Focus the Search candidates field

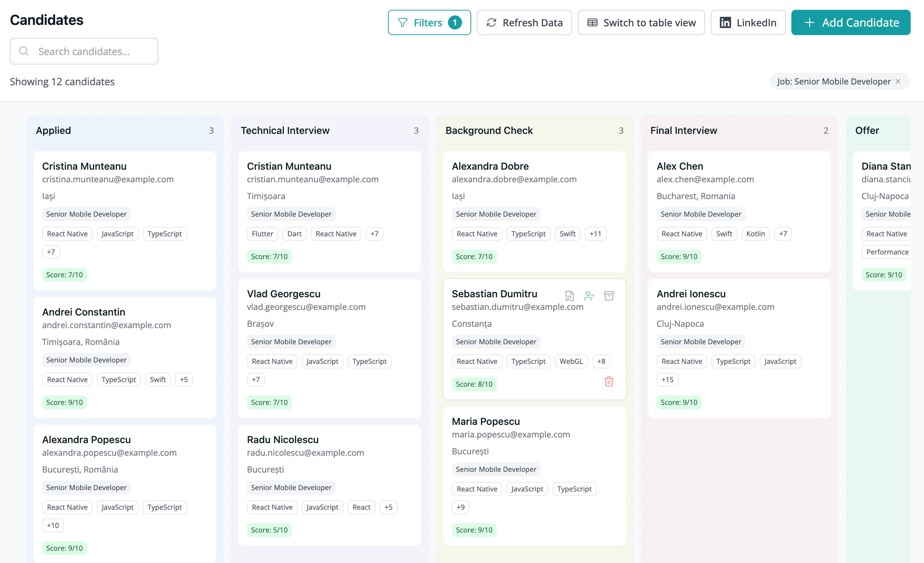pyautogui.click(x=83, y=51)
